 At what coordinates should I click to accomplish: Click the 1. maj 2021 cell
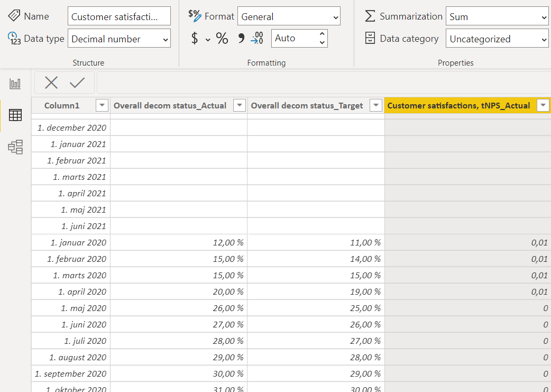pos(71,209)
